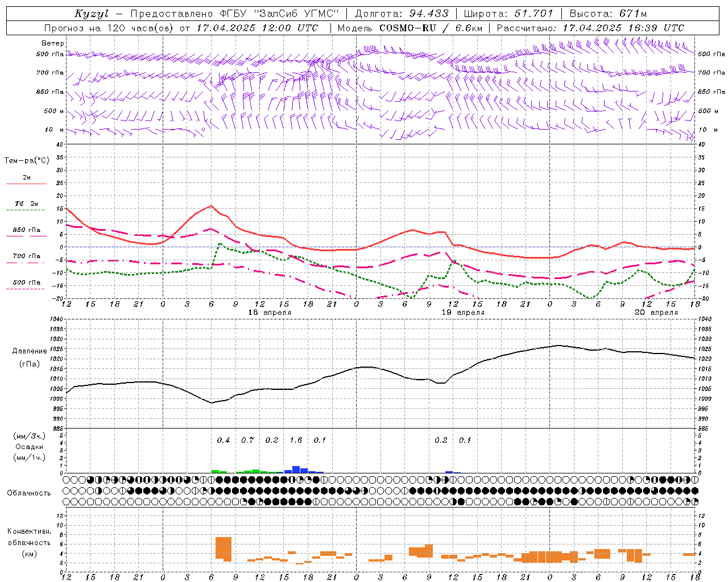Select the calculation time 17.04.2025 16:39 UTC

point(623,28)
